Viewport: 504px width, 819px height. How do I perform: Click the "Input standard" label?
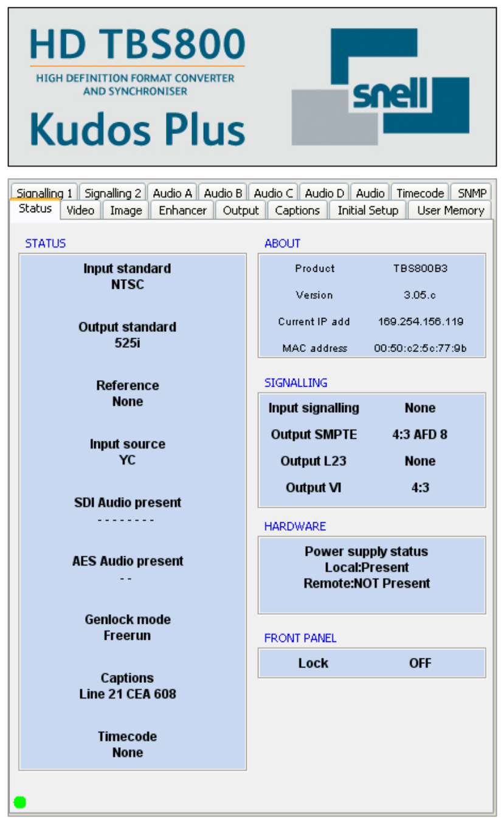pos(127,269)
